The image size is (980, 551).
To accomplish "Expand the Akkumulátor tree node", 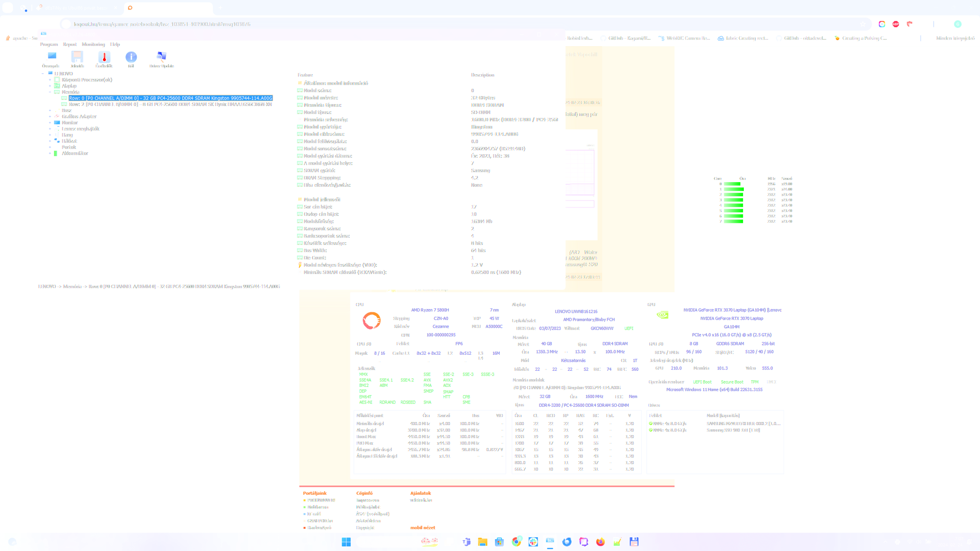I will [50, 154].
